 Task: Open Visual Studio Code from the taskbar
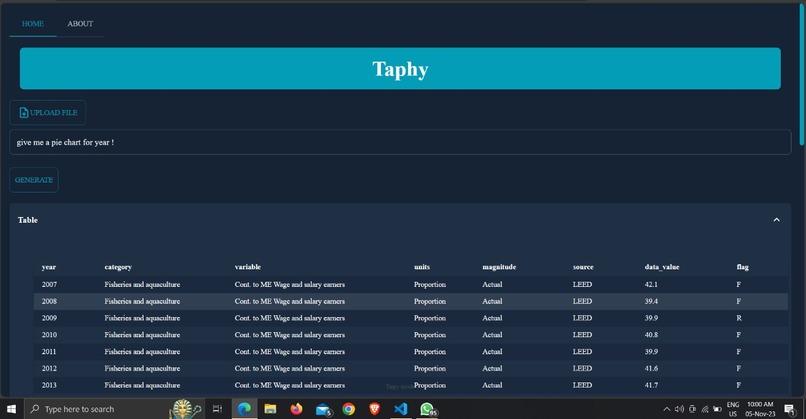pos(401,409)
